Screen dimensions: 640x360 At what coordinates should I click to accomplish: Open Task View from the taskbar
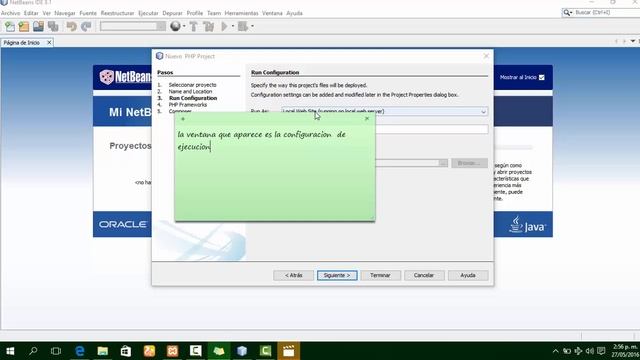(x=56, y=351)
